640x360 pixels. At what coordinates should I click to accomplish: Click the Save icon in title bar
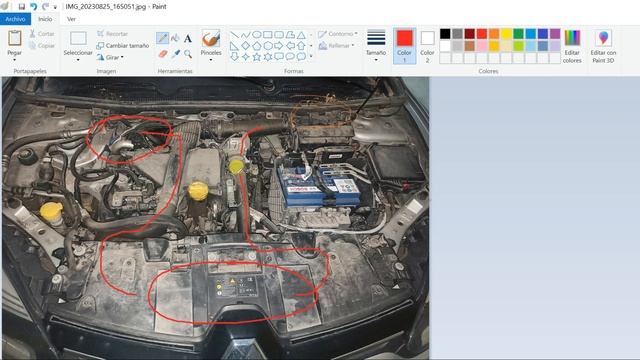pos(22,7)
